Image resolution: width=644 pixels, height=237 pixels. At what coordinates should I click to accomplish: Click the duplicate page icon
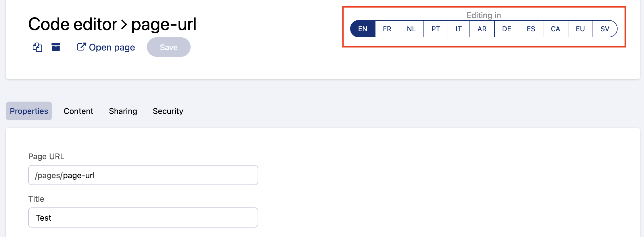(37, 47)
